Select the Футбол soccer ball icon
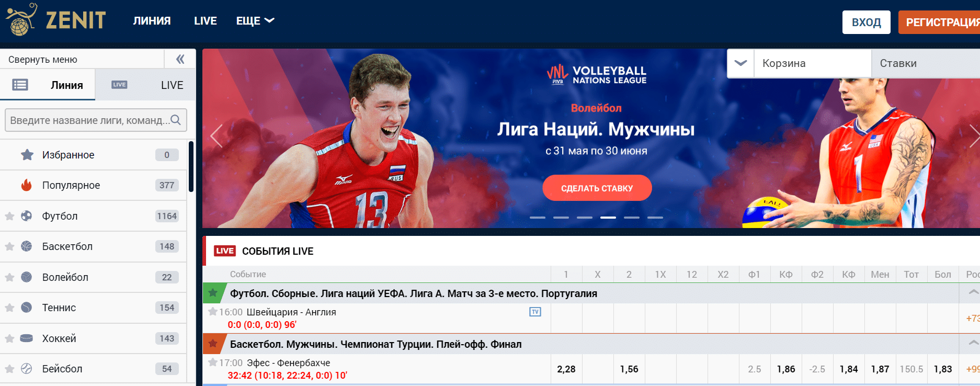Viewport: 980px width, 386px height. (27, 215)
